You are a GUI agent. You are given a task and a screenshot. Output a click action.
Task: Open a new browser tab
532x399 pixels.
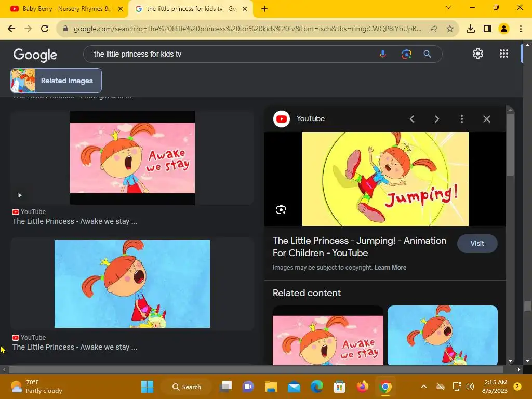coord(264,9)
